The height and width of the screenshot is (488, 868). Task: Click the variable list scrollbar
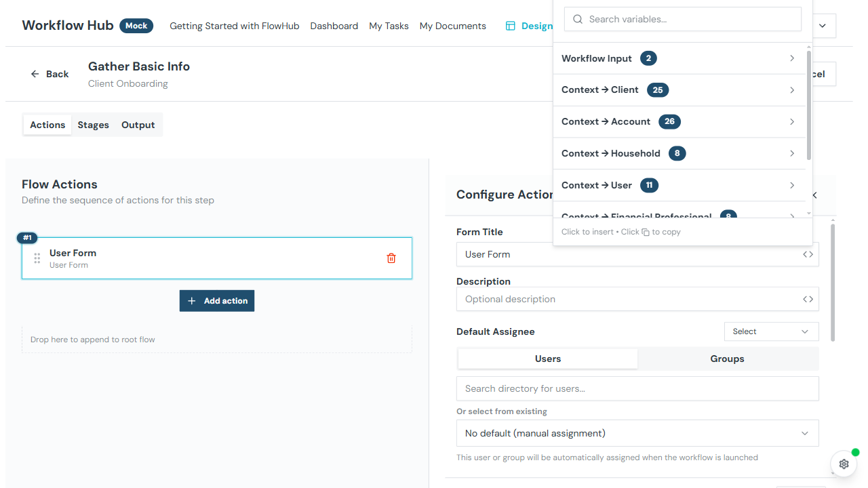(x=808, y=105)
